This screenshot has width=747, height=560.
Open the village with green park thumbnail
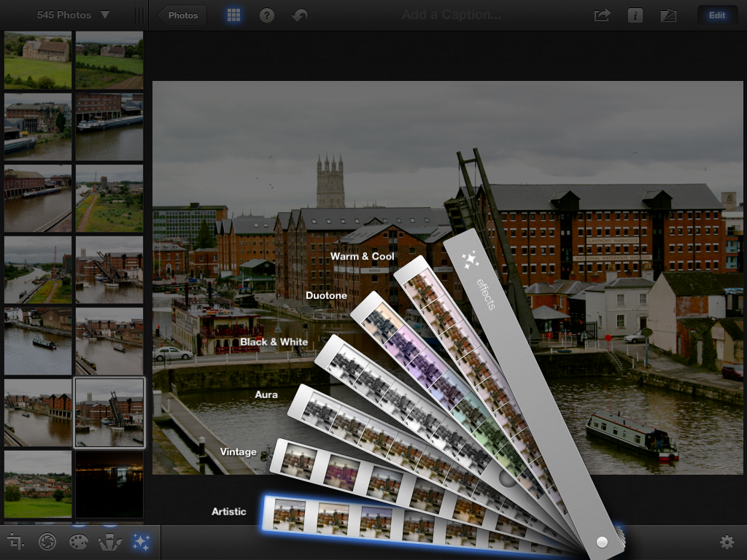click(38, 484)
